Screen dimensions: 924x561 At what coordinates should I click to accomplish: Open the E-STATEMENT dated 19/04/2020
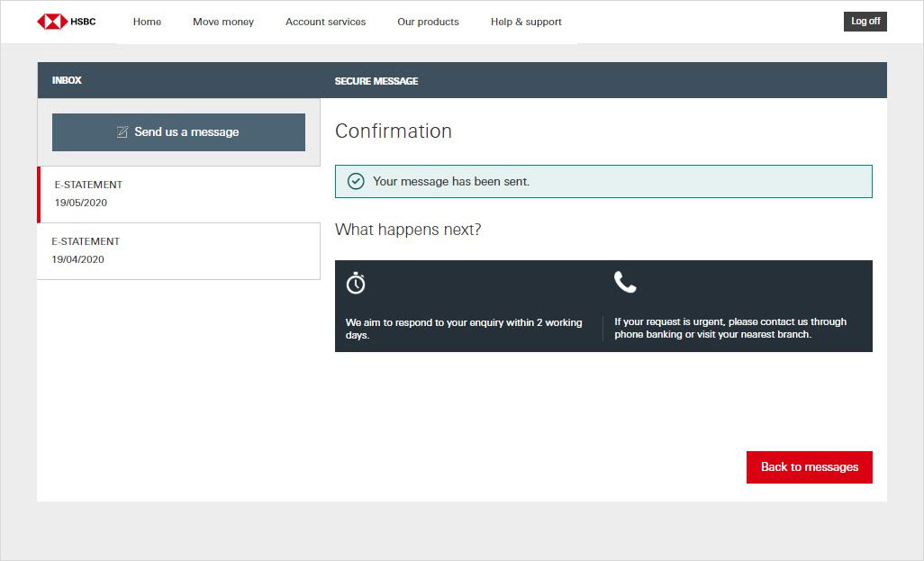tap(178, 251)
